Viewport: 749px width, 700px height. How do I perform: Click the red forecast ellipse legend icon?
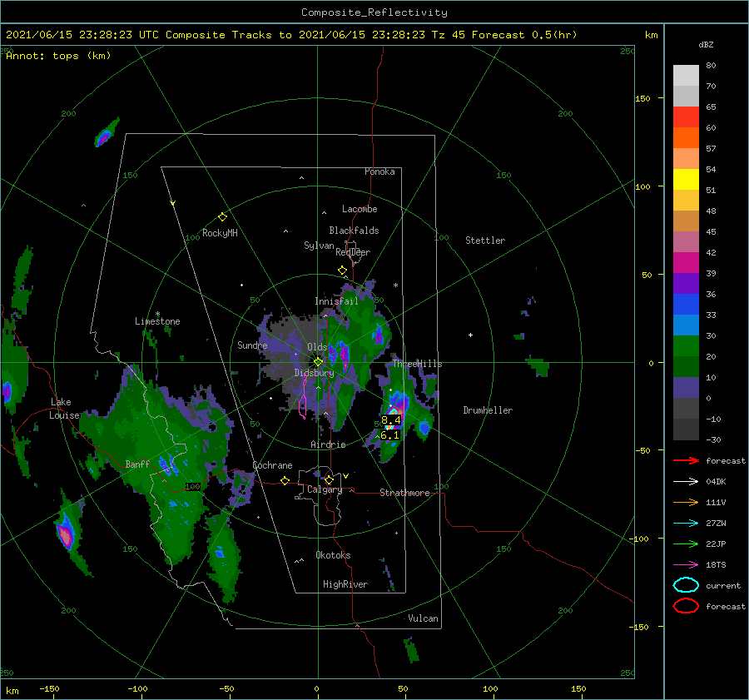[x=686, y=606]
